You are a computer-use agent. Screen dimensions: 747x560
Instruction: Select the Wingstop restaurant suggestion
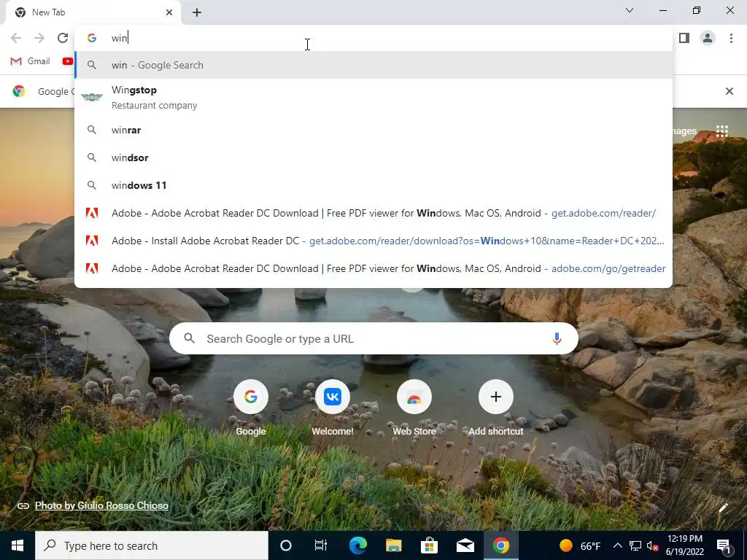[373, 97]
